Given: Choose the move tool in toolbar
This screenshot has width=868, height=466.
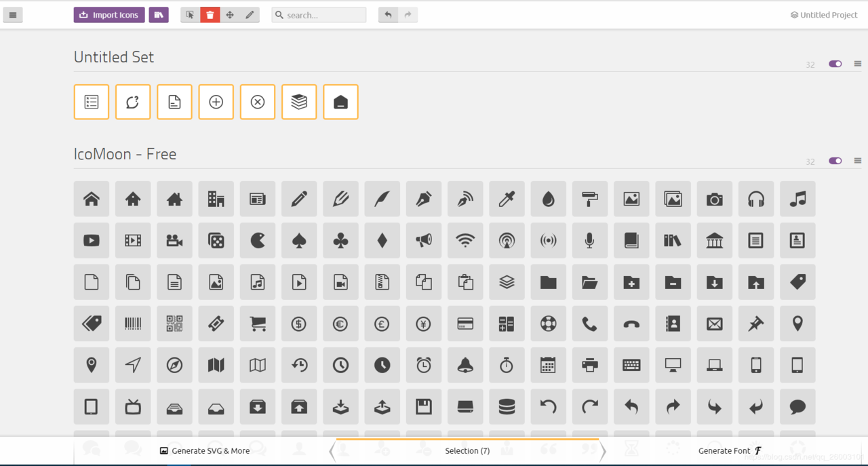Looking at the screenshot, I should click(230, 15).
